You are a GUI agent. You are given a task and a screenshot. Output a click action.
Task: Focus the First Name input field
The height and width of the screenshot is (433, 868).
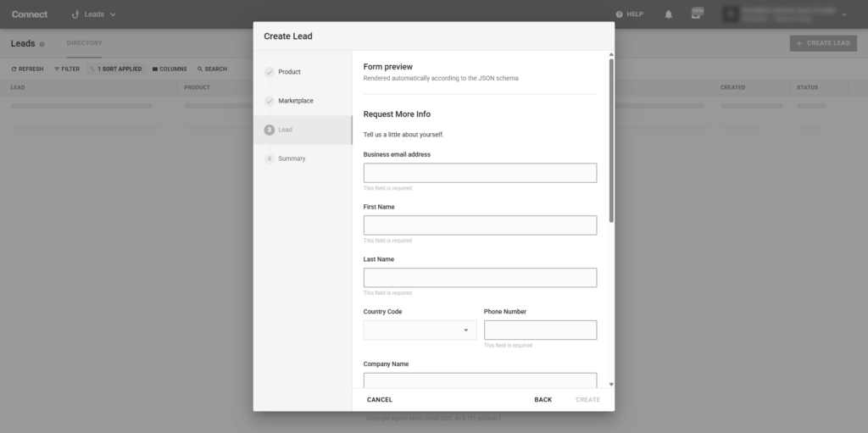[480, 225]
